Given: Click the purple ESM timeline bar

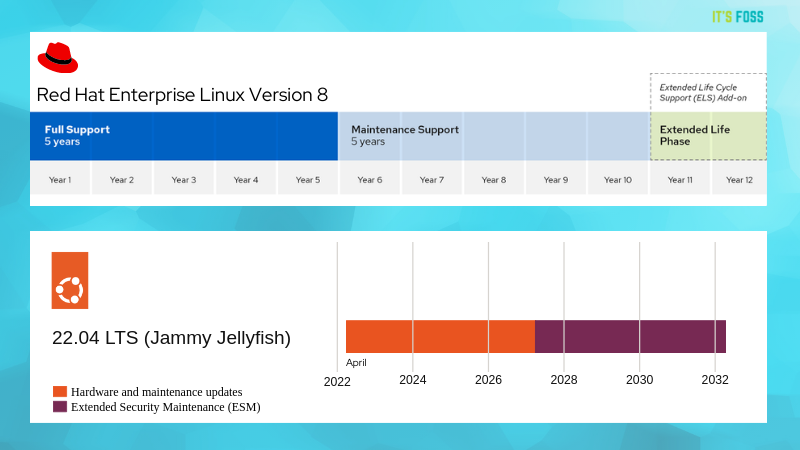Looking at the screenshot, I should (630, 336).
